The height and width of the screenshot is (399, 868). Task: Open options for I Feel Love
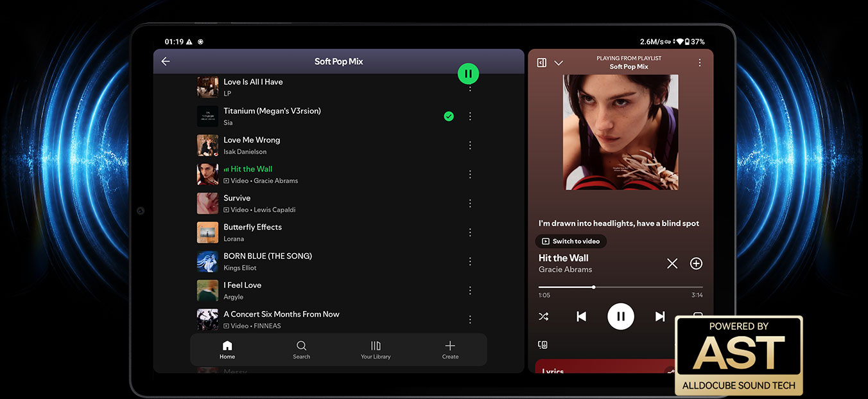pos(470,290)
